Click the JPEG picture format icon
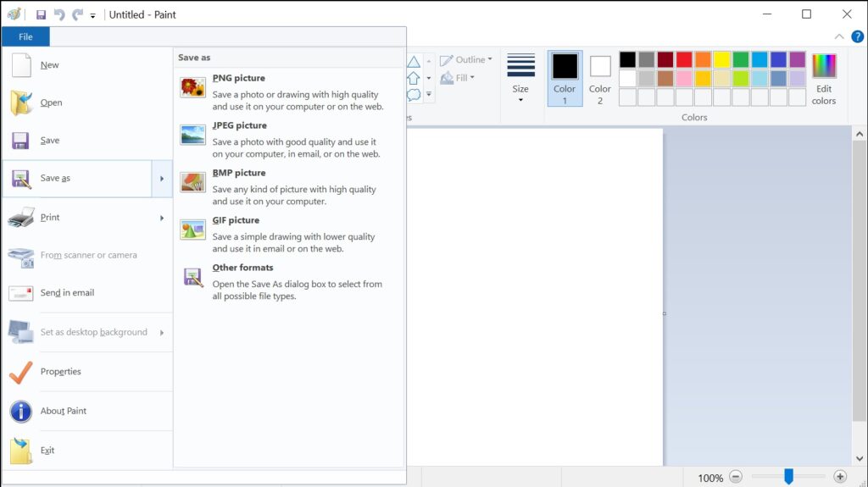The image size is (868, 487). click(x=192, y=135)
